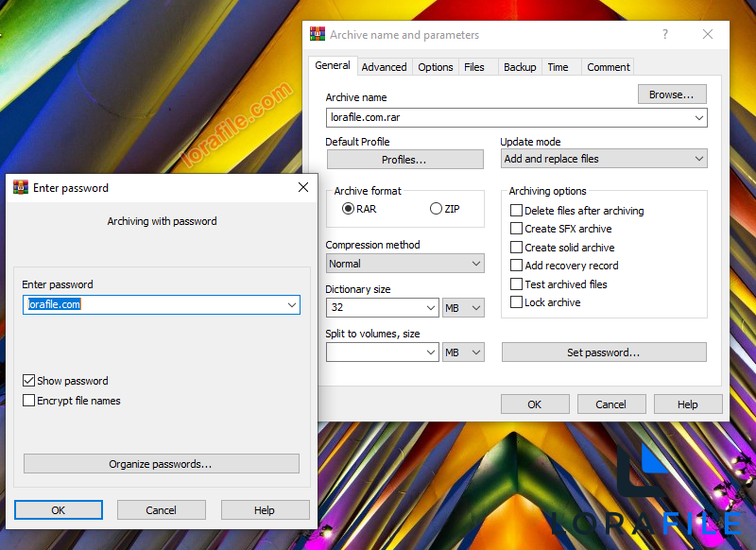756x550 pixels.
Task: Switch to the Backup tab
Action: [520, 66]
